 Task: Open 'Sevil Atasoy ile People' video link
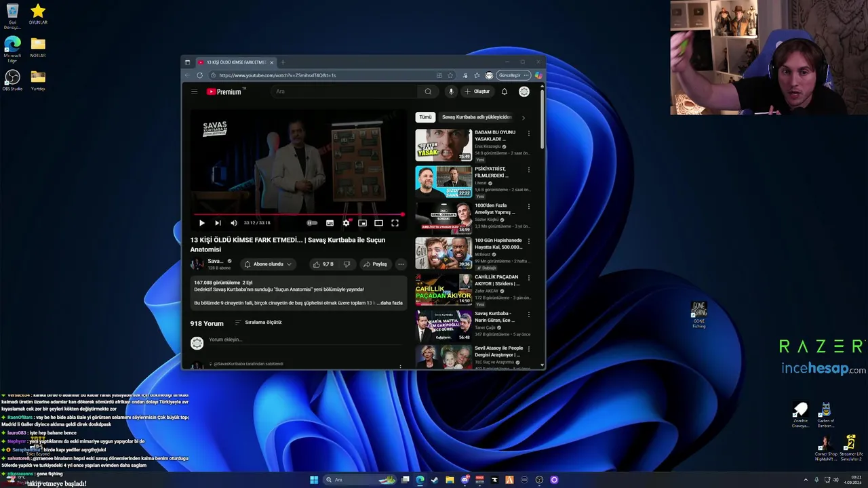pyautogui.click(x=498, y=351)
